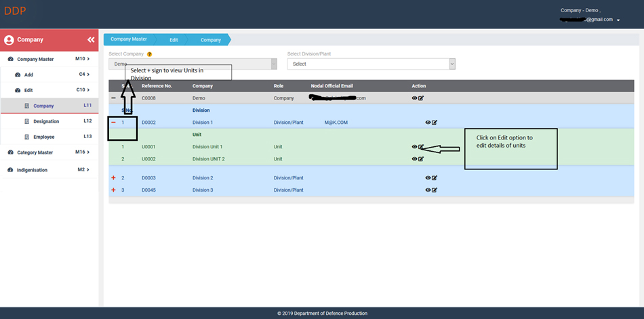Screen dimensions: 644x319
Task: Open Employee in the sidebar menu
Action: 44,137
